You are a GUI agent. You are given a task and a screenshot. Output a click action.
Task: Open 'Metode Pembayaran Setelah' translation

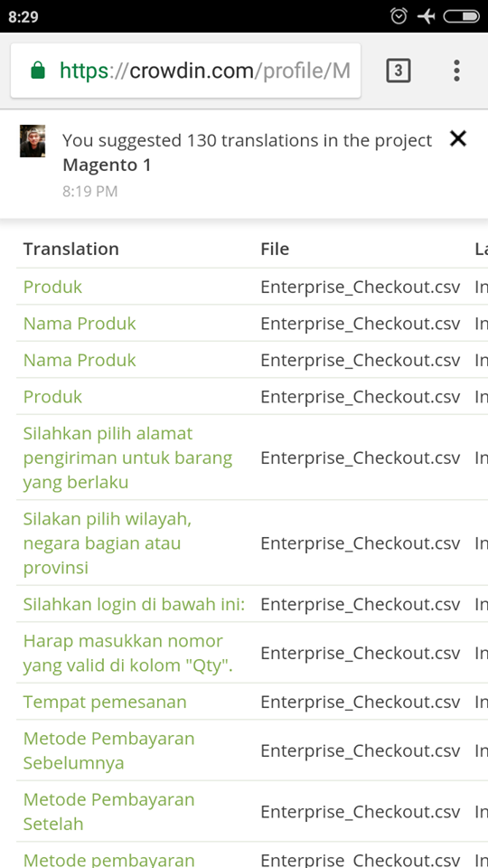pos(109,812)
